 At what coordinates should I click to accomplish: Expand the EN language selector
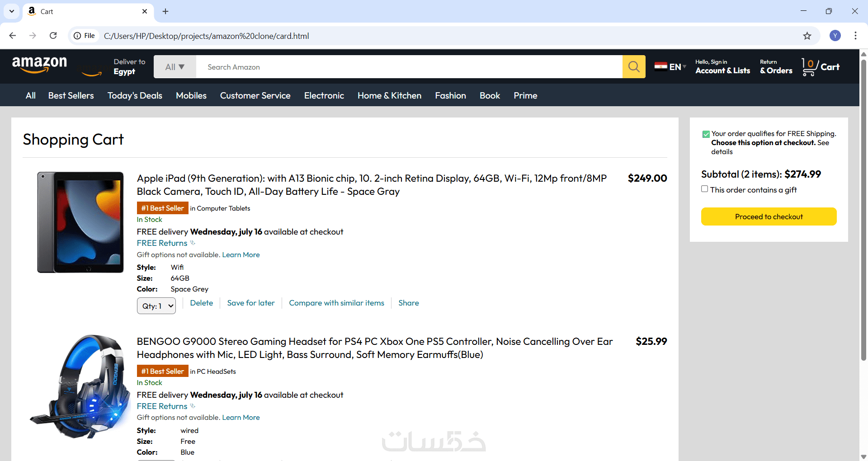(x=678, y=67)
